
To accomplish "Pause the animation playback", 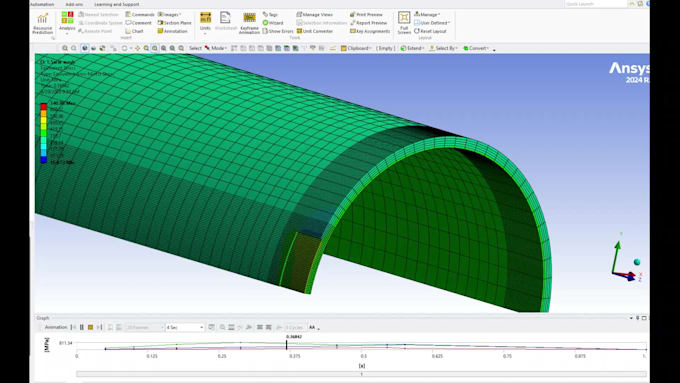I will [x=82, y=327].
